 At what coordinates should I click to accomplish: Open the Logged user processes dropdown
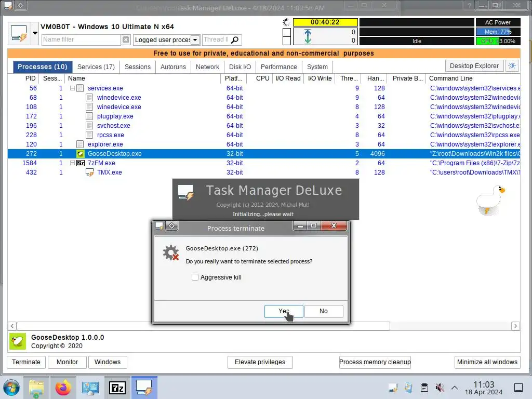[x=195, y=39]
